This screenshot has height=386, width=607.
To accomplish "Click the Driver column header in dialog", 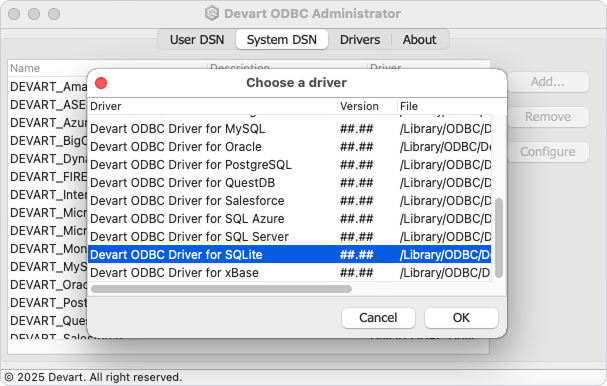I will (x=213, y=106).
